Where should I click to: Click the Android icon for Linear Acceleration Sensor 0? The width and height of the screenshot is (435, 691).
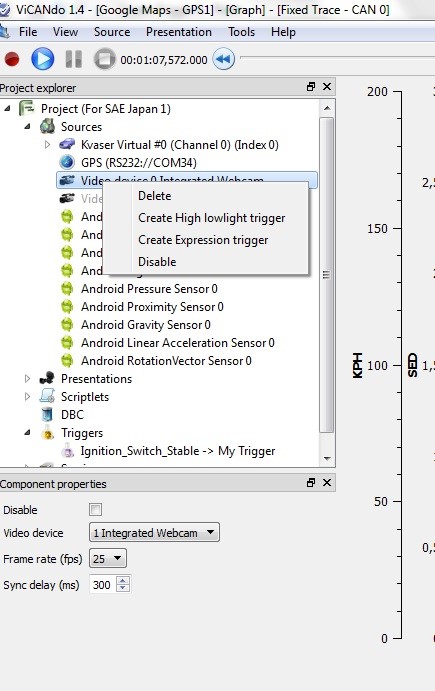67,343
